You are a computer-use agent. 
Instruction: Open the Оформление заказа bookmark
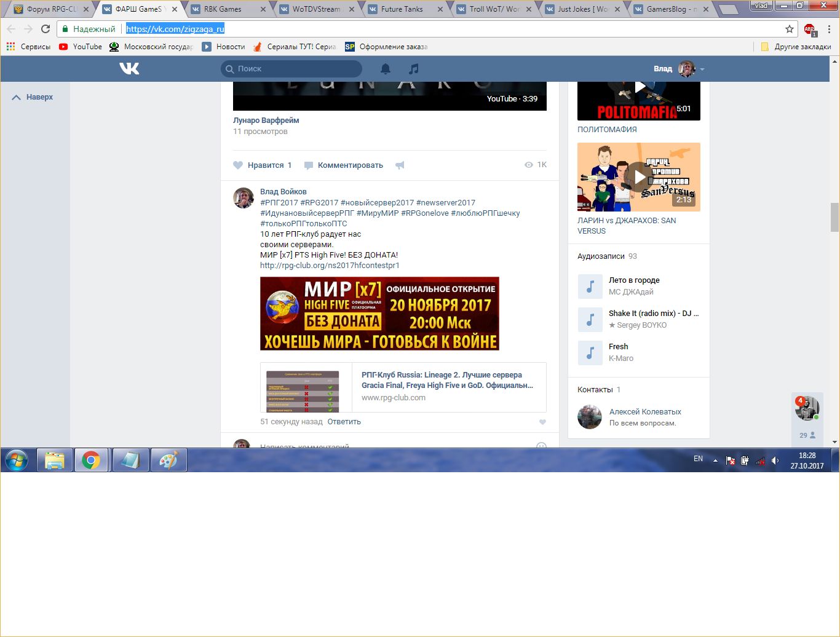pos(386,47)
